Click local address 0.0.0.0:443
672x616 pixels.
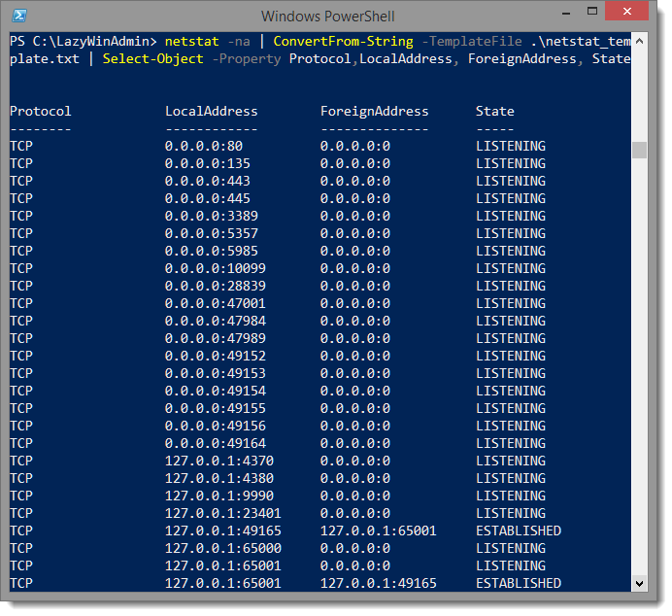tap(208, 182)
